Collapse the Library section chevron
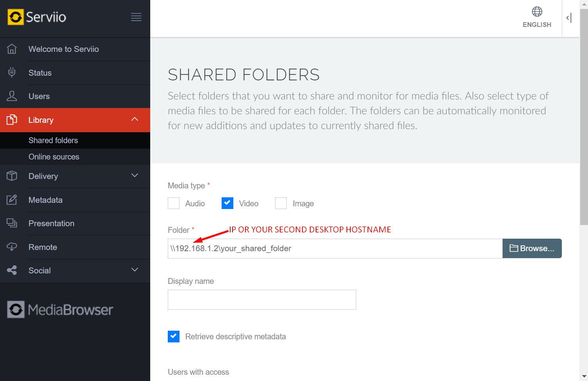 135,119
